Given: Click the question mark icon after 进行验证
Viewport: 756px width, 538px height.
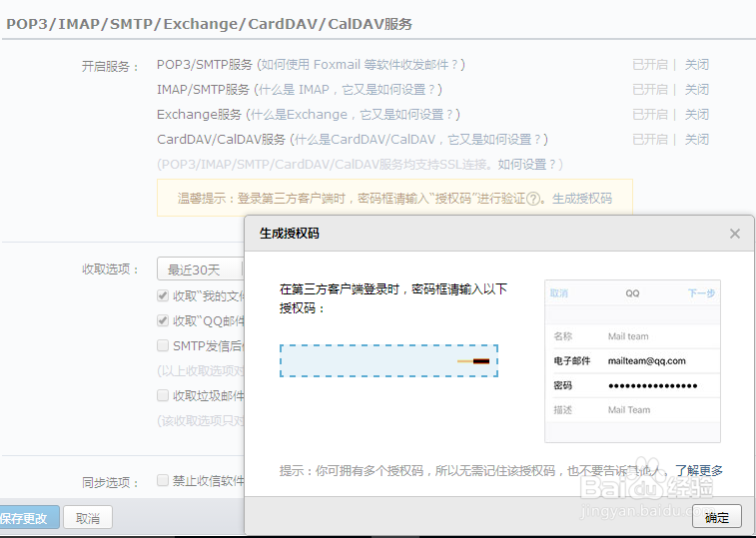Looking at the screenshot, I should 532,199.
